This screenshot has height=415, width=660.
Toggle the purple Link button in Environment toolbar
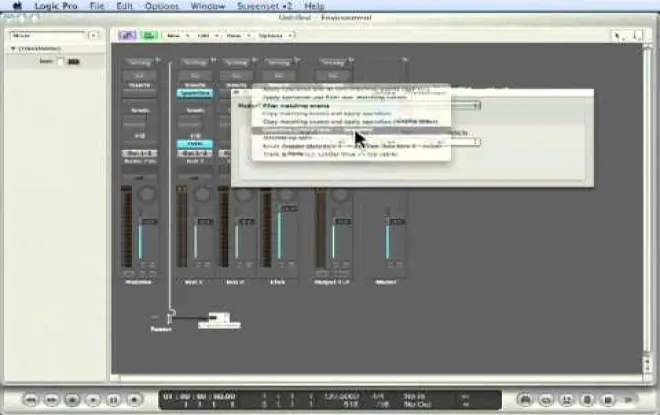[x=127, y=35]
